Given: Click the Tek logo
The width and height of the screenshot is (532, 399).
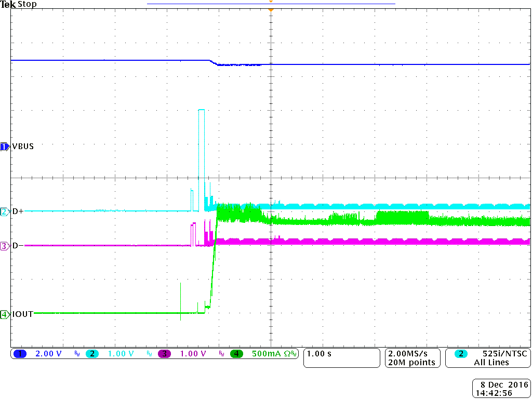Looking at the screenshot, I should point(8,4).
